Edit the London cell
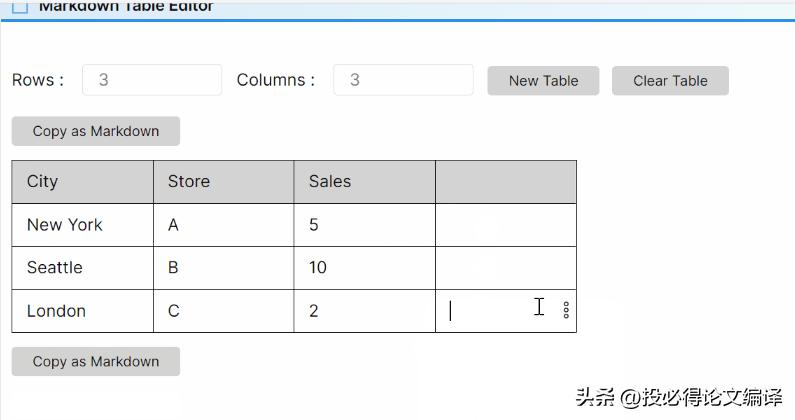 click(x=82, y=311)
